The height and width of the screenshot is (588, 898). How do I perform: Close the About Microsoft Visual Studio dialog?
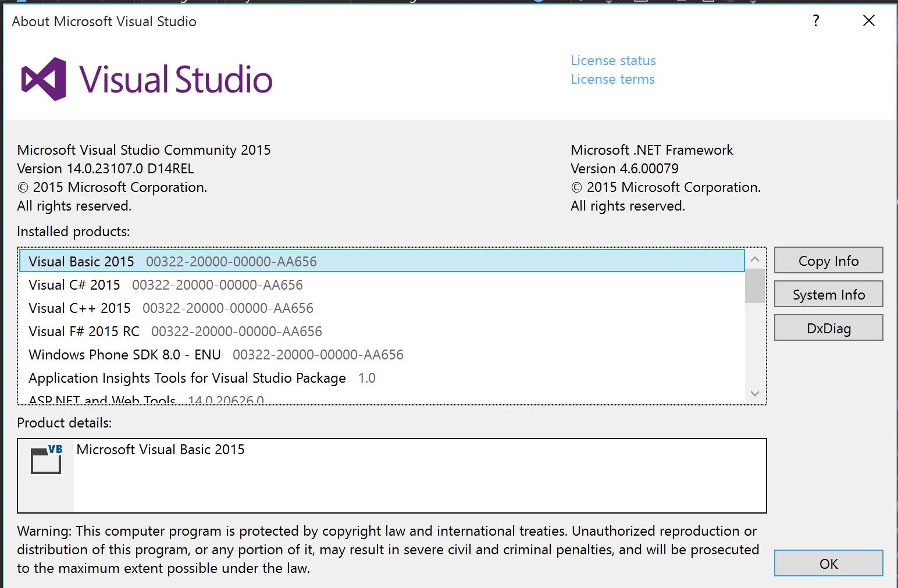869,21
